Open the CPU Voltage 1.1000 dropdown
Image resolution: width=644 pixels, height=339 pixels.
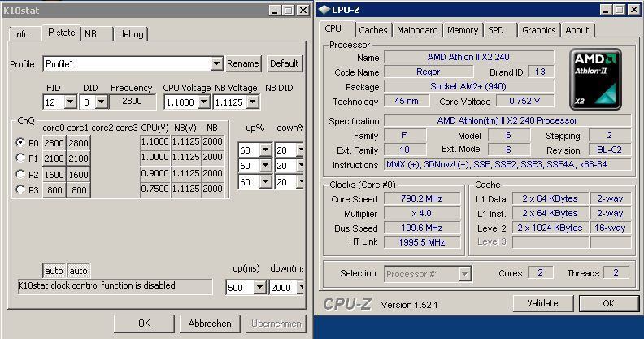click(x=204, y=102)
